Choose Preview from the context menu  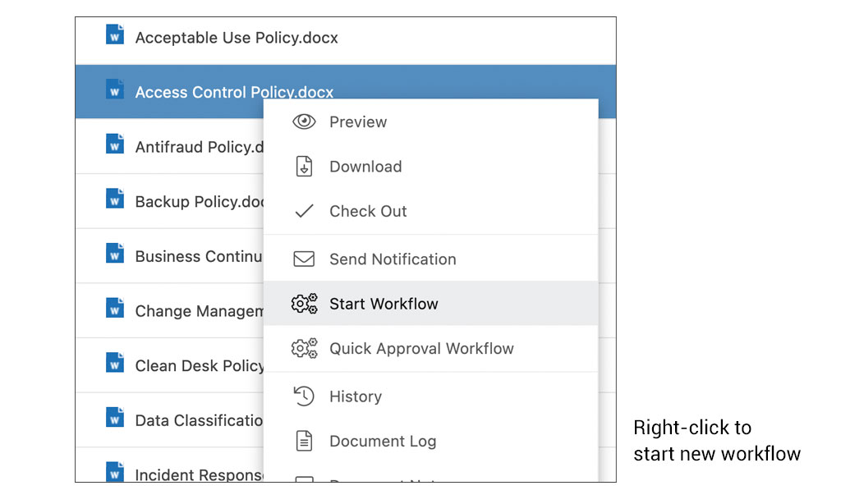point(431,121)
